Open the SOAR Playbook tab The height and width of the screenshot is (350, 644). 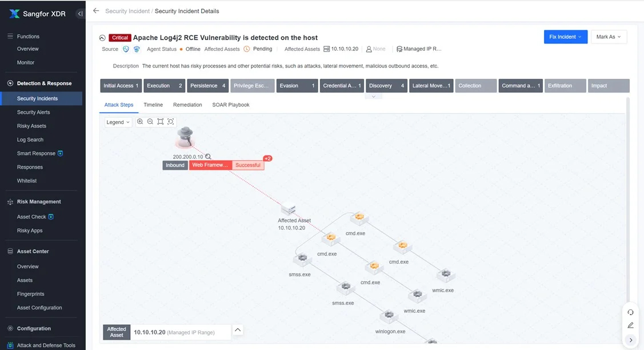tap(231, 105)
